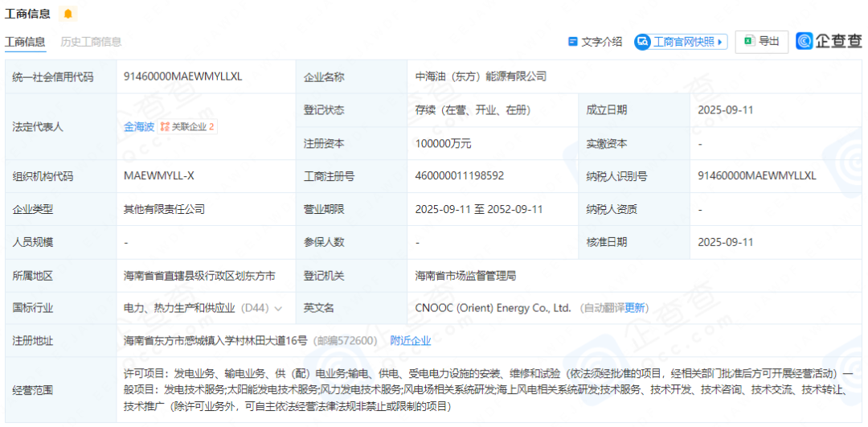
Task: Click 更新 to refresh English name
Action: click(x=636, y=308)
